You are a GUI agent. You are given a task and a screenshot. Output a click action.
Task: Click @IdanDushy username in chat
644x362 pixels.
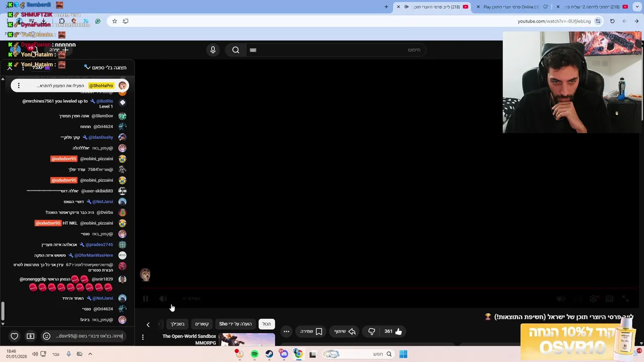(x=101, y=137)
